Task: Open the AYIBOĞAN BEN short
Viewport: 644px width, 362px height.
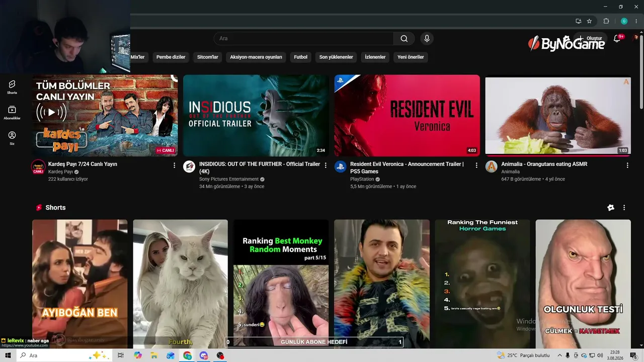Action: pyautogui.click(x=80, y=284)
